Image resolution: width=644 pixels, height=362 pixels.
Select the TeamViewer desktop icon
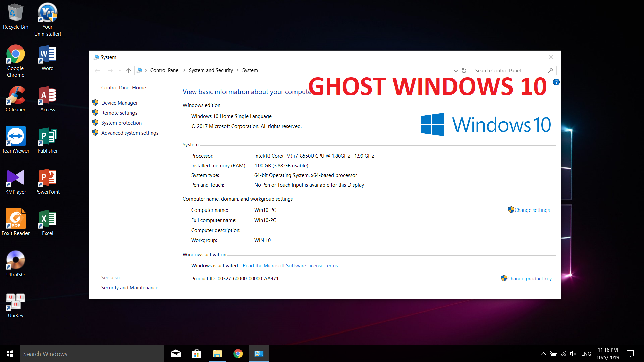pyautogui.click(x=15, y=140)
